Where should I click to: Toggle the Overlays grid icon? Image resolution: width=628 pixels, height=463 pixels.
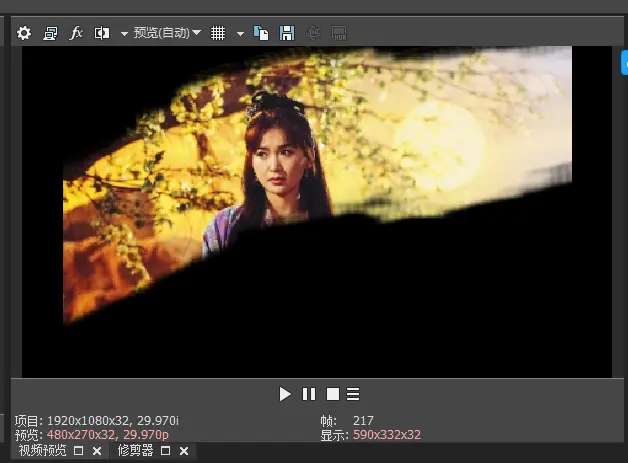tap(218, 33)
